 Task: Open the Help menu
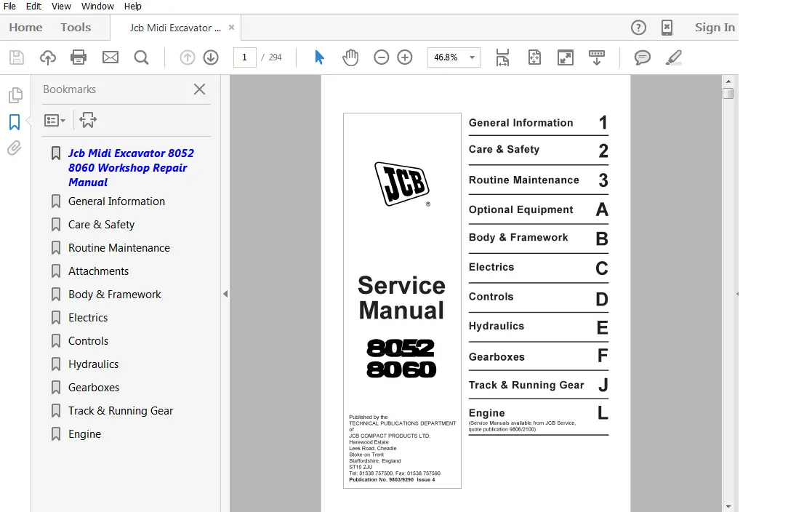[132, 7]
